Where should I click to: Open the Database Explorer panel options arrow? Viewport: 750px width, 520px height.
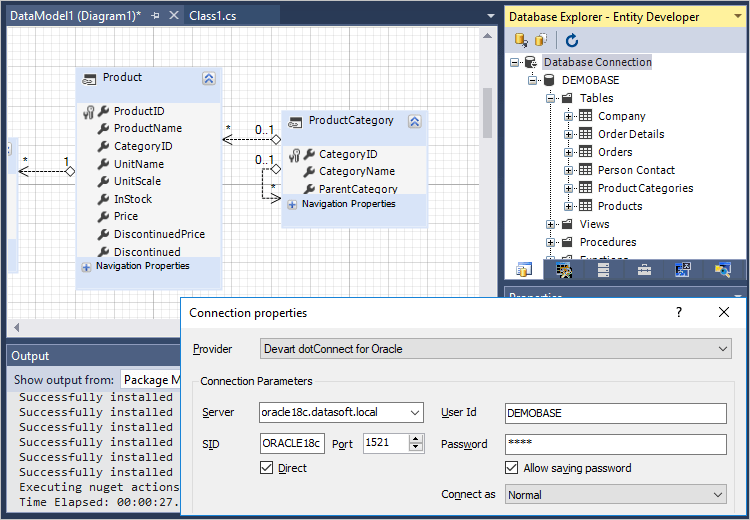point(738,17)
